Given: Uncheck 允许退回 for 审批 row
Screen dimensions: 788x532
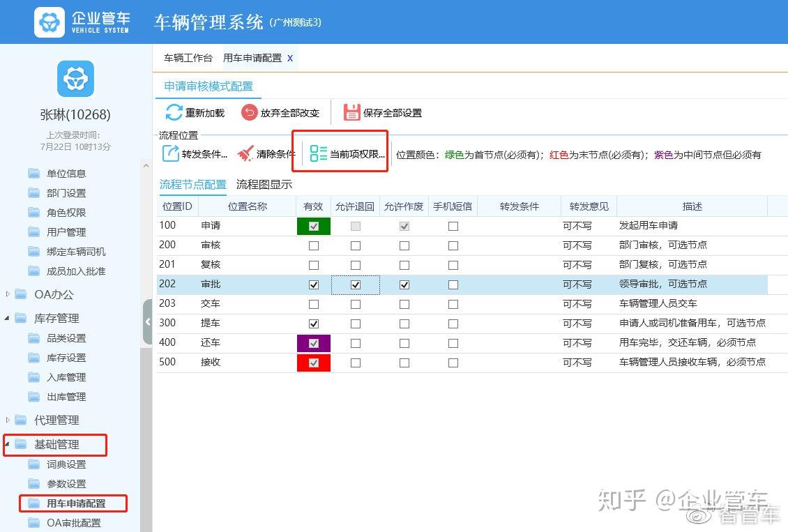Looking at the screenshot, I should click(x=356, y=285).
